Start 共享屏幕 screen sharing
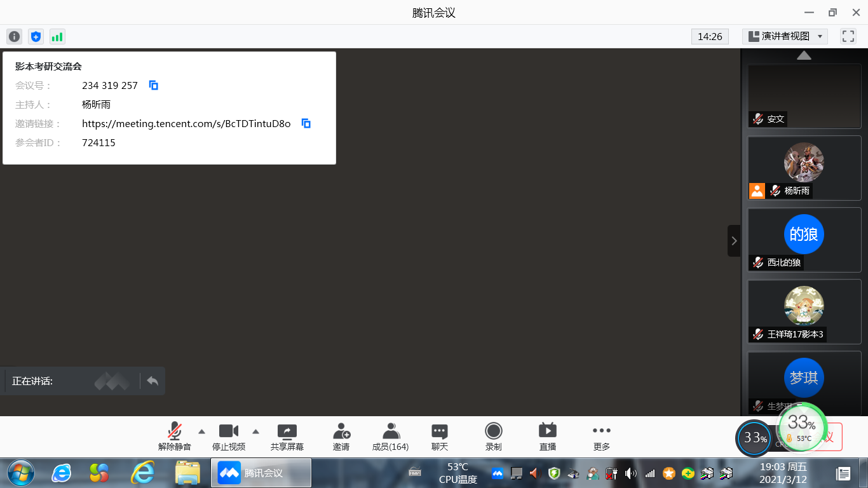 pyautogui.click(x=287, y=437)
